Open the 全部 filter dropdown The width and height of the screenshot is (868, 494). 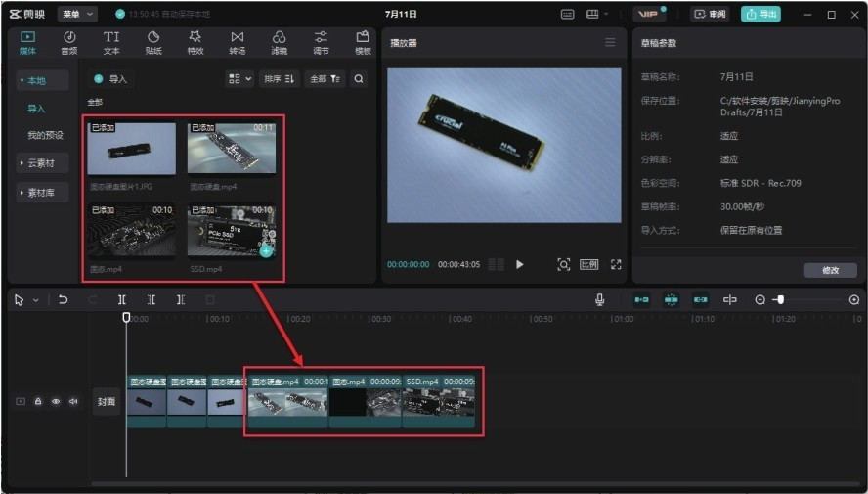(x=325, y=79)
